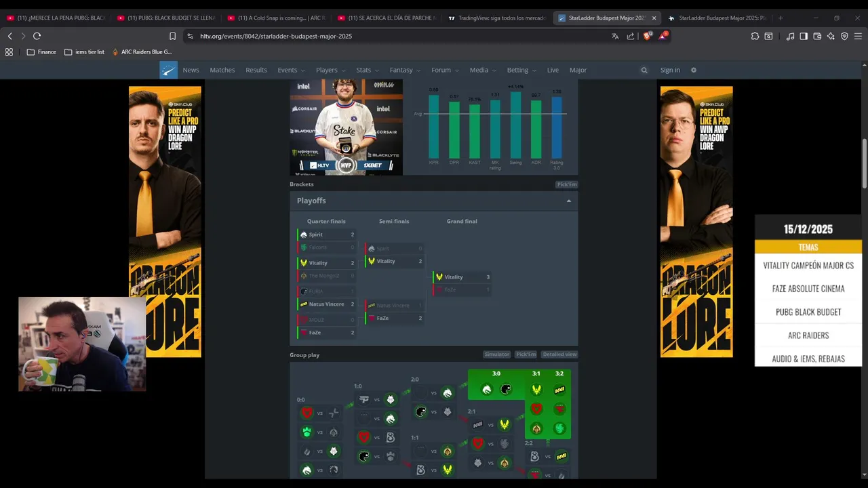Click The MongolZ in the quarter-finals bracket

[327, 276]
